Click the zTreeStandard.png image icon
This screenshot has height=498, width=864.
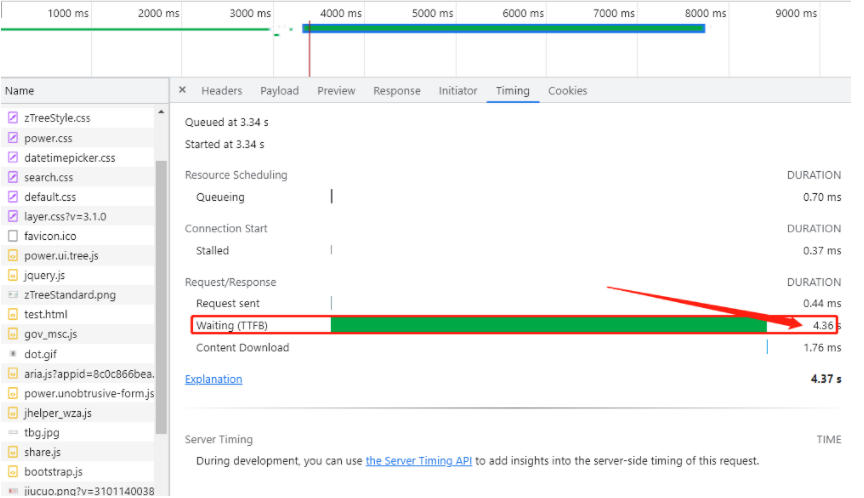tap(13, 295)
